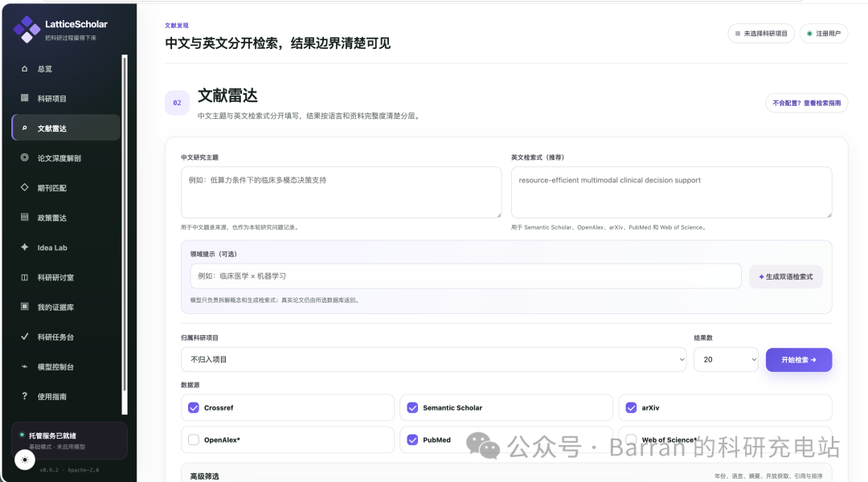
Task: Open the 结果数 dropdown showing 20
Action: point(726,360)
